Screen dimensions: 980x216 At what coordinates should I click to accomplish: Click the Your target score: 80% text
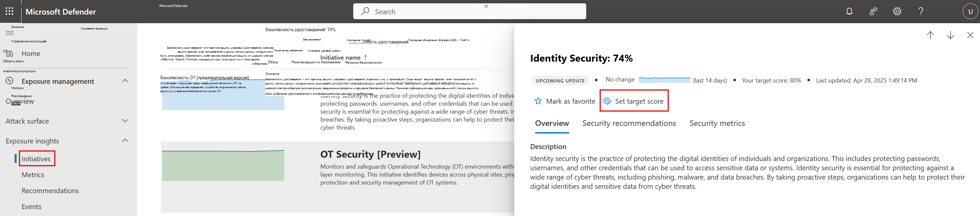772,81
